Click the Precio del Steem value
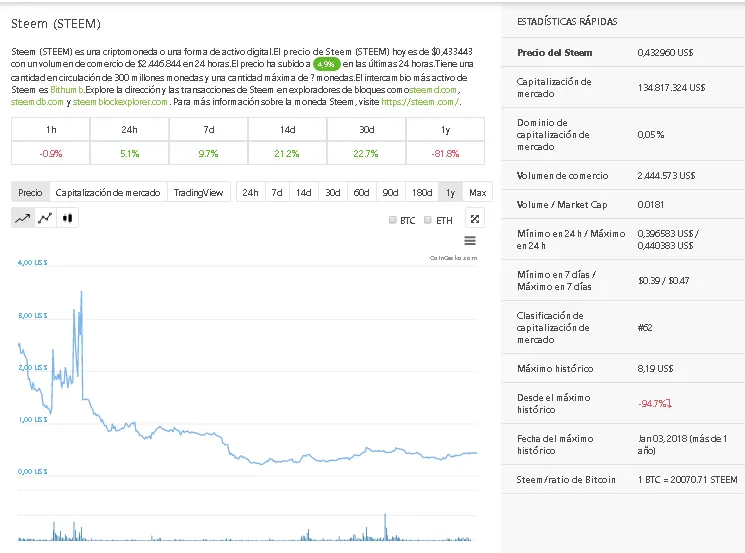This screenshot has height=553, width=745. tap(665, 52)
